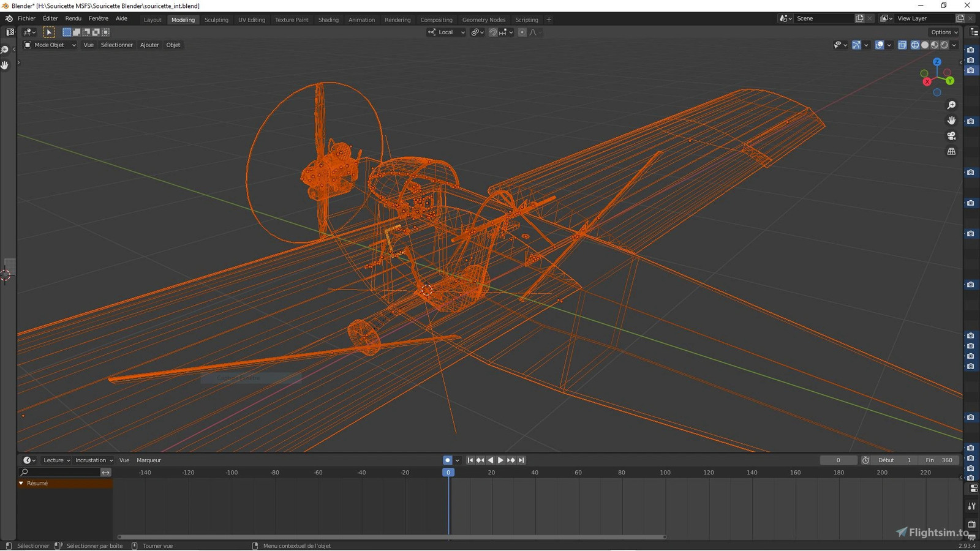Viewport: 980px width, 551px height.
Task: Open the Fichier menu
Action: tap(26, 18)
